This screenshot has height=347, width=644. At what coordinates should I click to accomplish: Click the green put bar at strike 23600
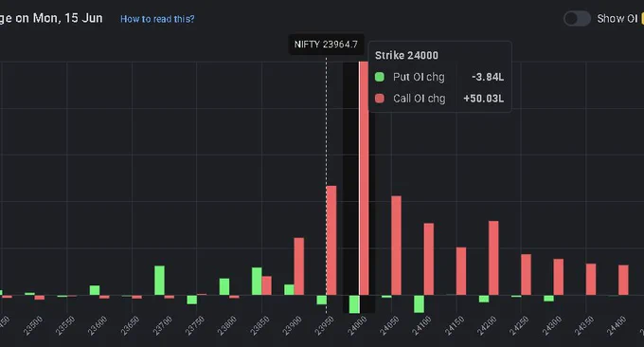(x=95, y=290)
